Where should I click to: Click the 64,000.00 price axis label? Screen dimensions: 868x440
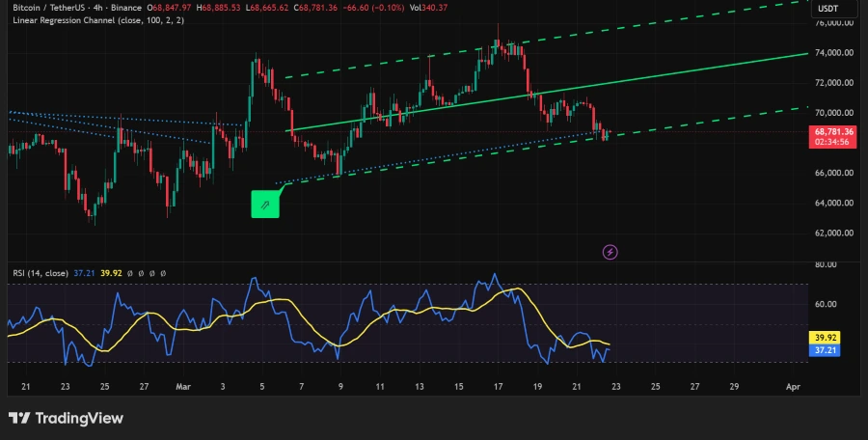pyautogui.click(x=833, y=203)
